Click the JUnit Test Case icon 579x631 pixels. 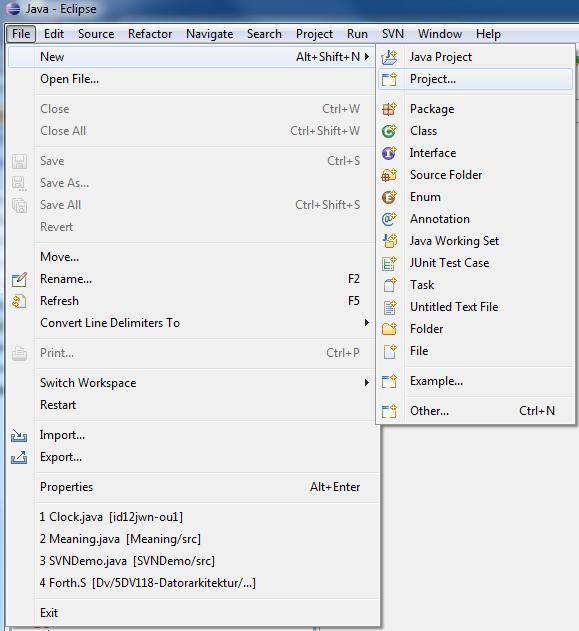pyautogui.click(x=389, y=263)
